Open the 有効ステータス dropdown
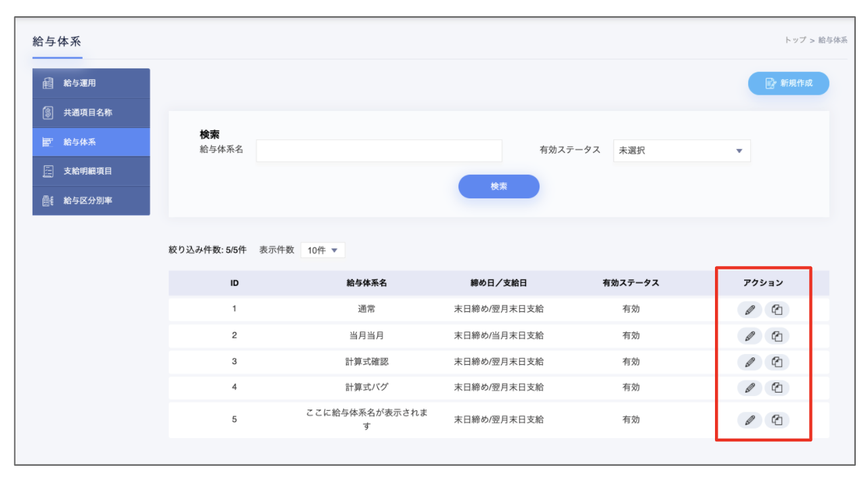This screenshot has width=868, height=482. pos(681,151)
